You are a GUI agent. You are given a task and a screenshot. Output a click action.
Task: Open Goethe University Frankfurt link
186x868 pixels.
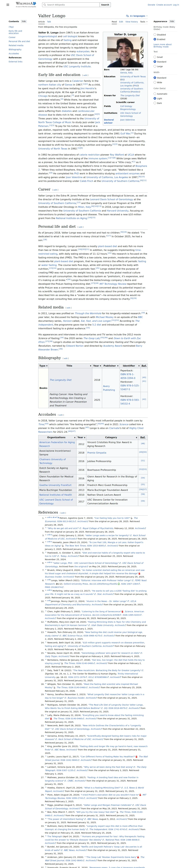[x=55, y=485]
